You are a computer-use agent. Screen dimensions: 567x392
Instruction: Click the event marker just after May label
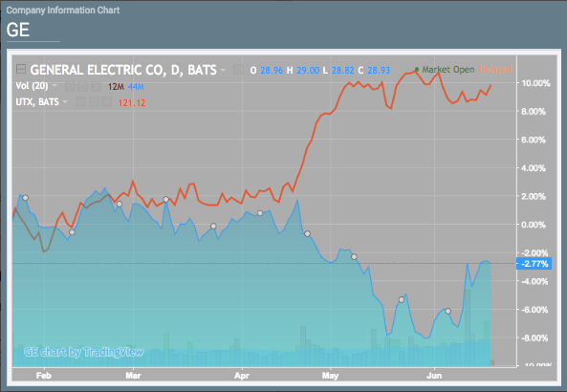355,257
